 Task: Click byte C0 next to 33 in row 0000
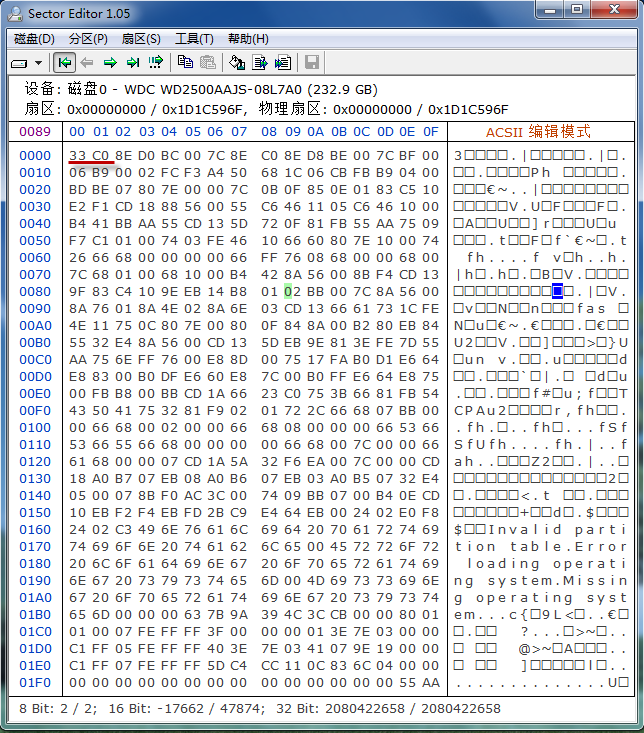click(x=100, y=156)
